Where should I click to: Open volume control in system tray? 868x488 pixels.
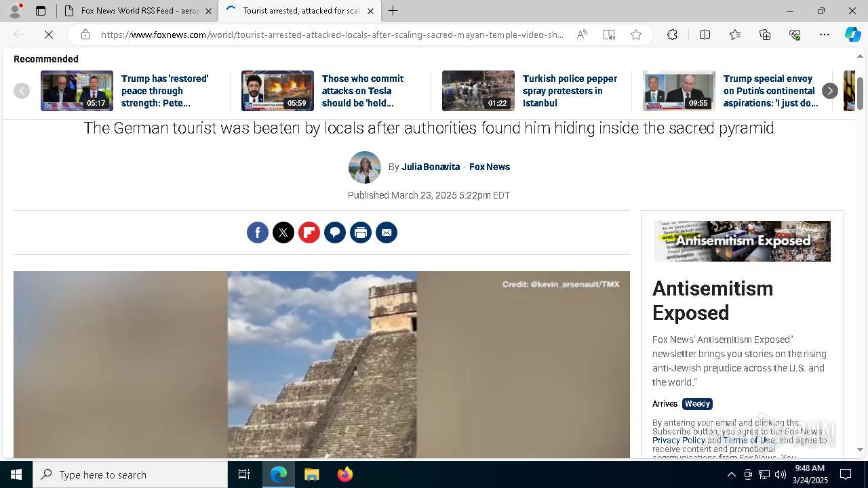(781, 474)
